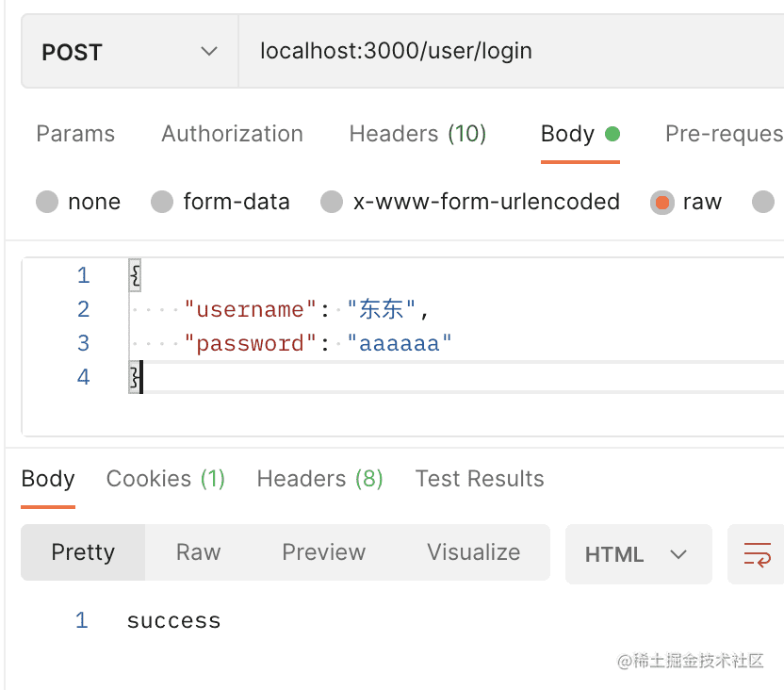Toggle line wrap icon in response toolbar
This screenshot has width=784, height=690.
point(757,553)
